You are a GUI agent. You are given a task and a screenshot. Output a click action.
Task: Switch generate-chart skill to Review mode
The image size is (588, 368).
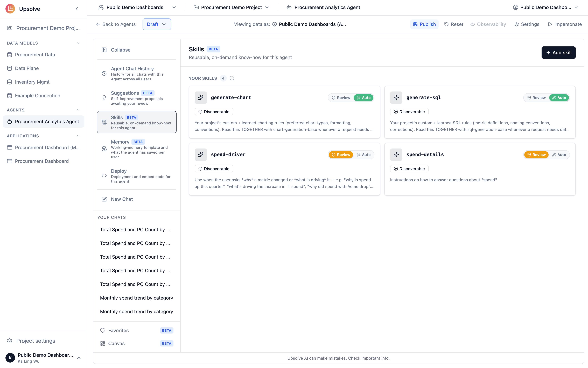341,98
